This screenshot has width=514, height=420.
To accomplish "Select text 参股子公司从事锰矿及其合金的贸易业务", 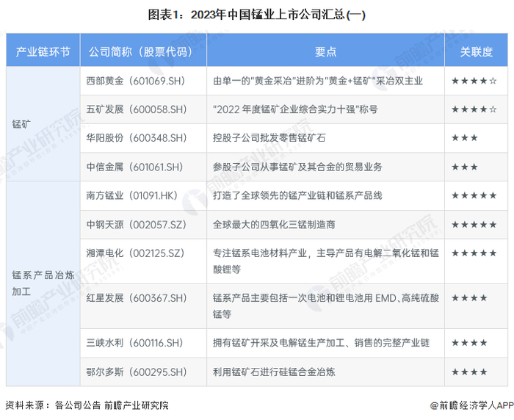I will tap(297, 167).
